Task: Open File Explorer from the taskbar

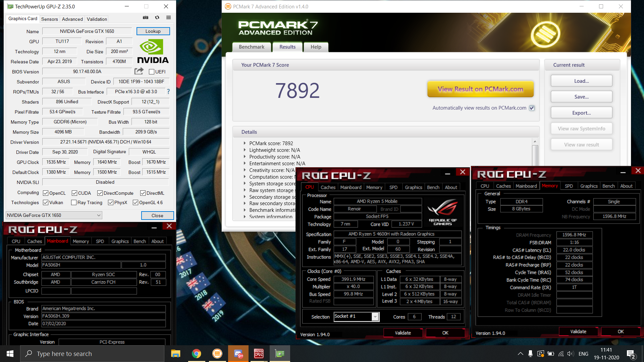Action: coord(175,354)
